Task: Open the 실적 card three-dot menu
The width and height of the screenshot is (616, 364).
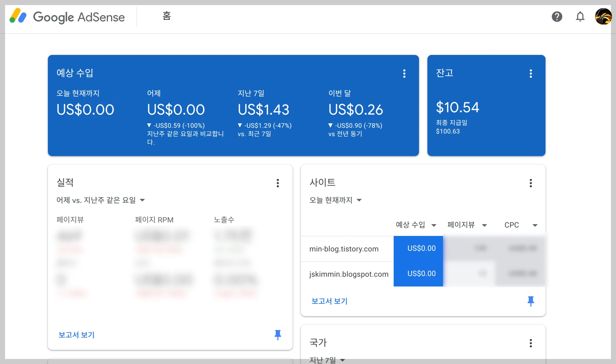Action: (278, 183)
